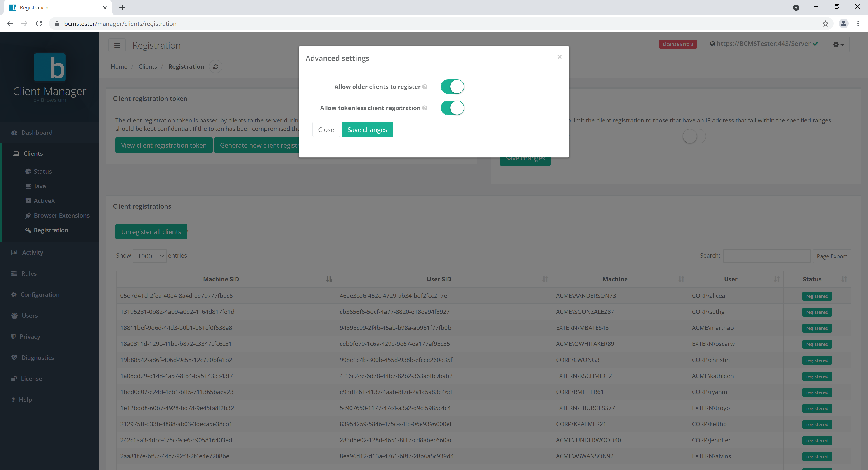Turn off Allow tokenless client registration
The image size is (868, 470).
[453, 108]
